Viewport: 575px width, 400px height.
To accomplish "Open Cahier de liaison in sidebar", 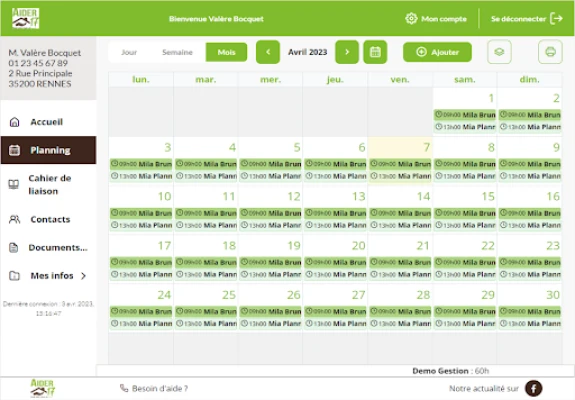I will click(48, 184).
